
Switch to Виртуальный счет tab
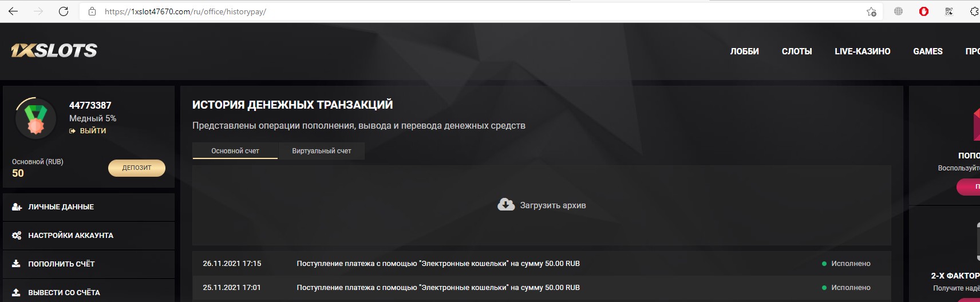point(322,151)
